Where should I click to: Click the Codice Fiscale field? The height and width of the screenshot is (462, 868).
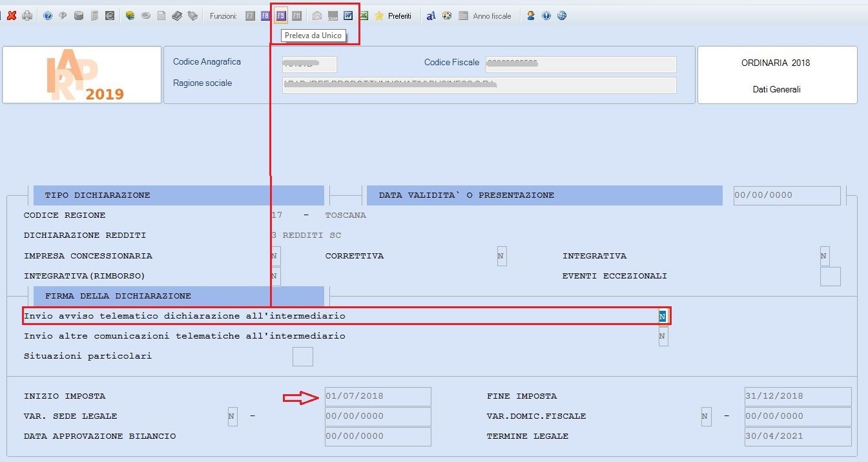click(580, 64)
